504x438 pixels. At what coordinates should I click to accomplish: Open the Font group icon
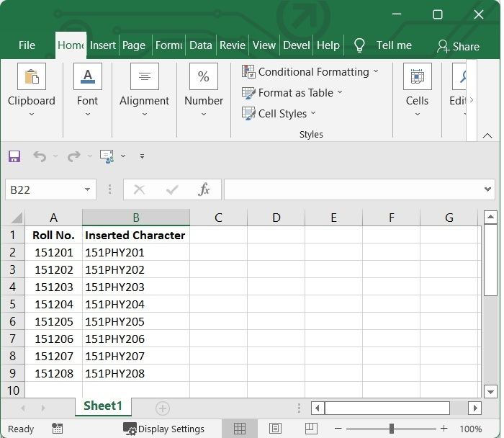(x=87, y=77)
